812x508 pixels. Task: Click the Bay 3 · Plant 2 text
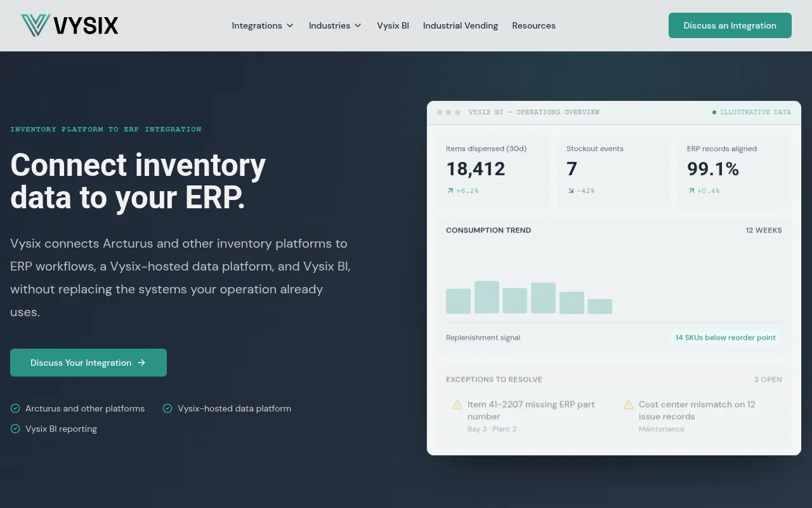click(x=492, y=429)
